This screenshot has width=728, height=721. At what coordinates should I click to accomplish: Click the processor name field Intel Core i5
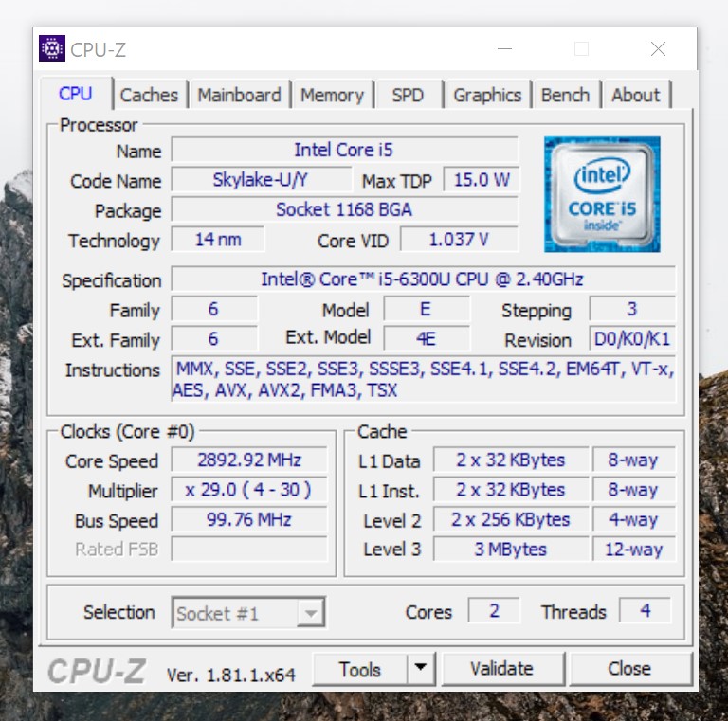[344, 150]
